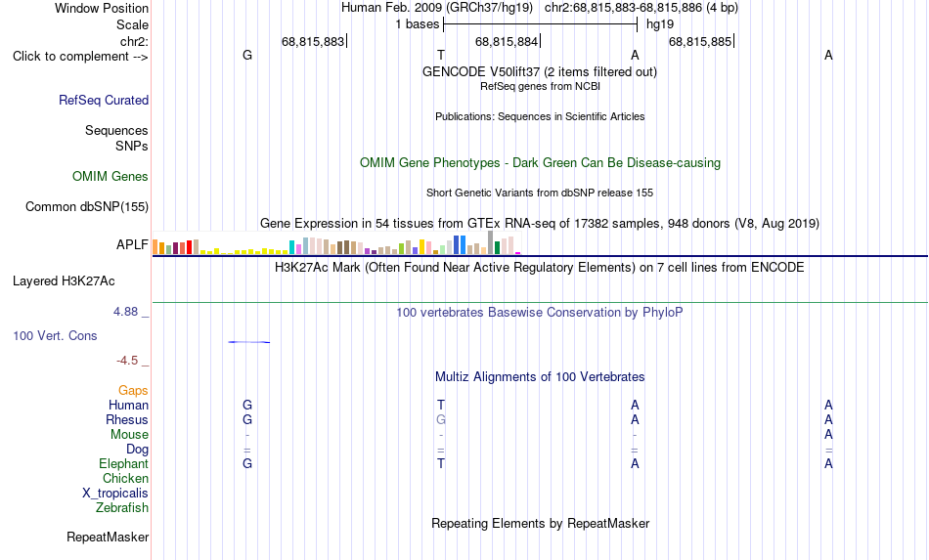Click the OMIM Gene Phenotypes title
Image resolution: width=929 pixels, height=560 pixels.
point(540,163)
